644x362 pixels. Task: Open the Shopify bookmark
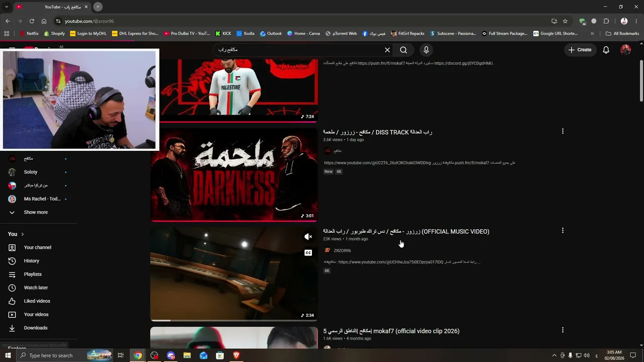click(x=54, y=34)
